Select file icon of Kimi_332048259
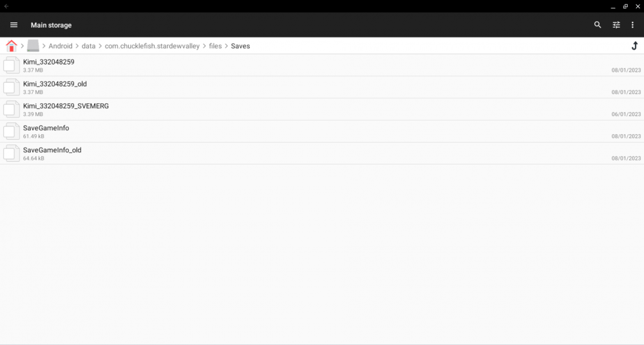This screenshot has width=644, height=345. [x=12, y=65]
